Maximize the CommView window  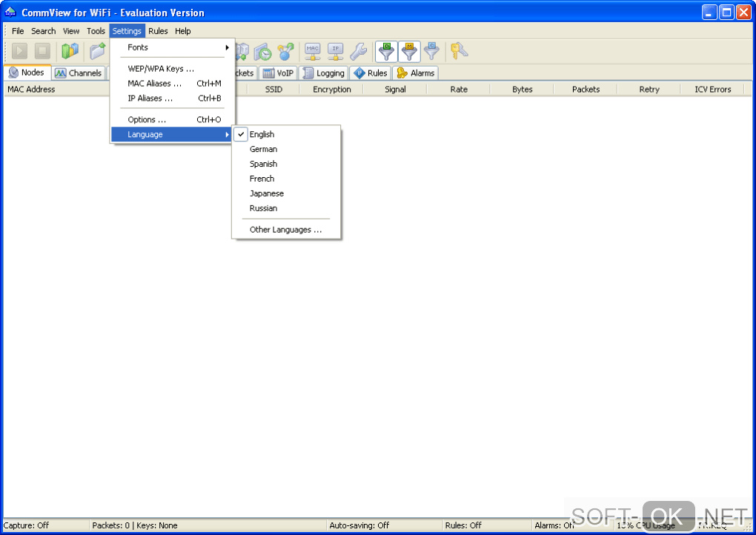pyautogui.click(x=726, y=12)
